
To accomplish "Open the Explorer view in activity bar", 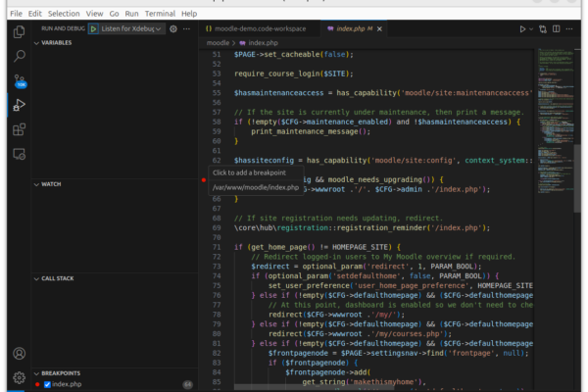I will coord(20,32).
